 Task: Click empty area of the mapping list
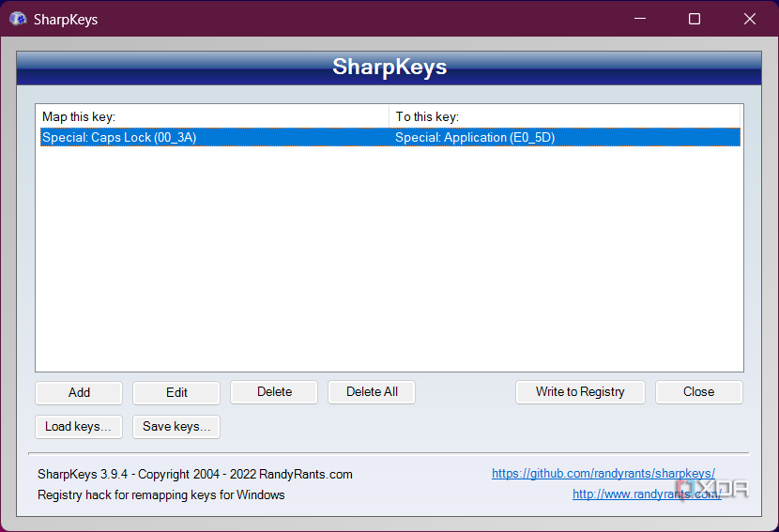[389, 263]
